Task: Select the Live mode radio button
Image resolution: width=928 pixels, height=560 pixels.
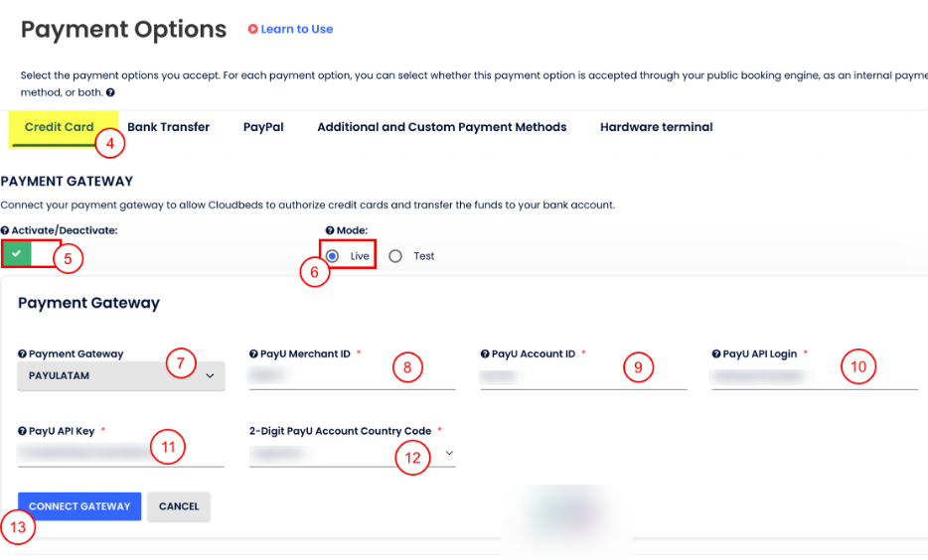Action: (333, 256)
